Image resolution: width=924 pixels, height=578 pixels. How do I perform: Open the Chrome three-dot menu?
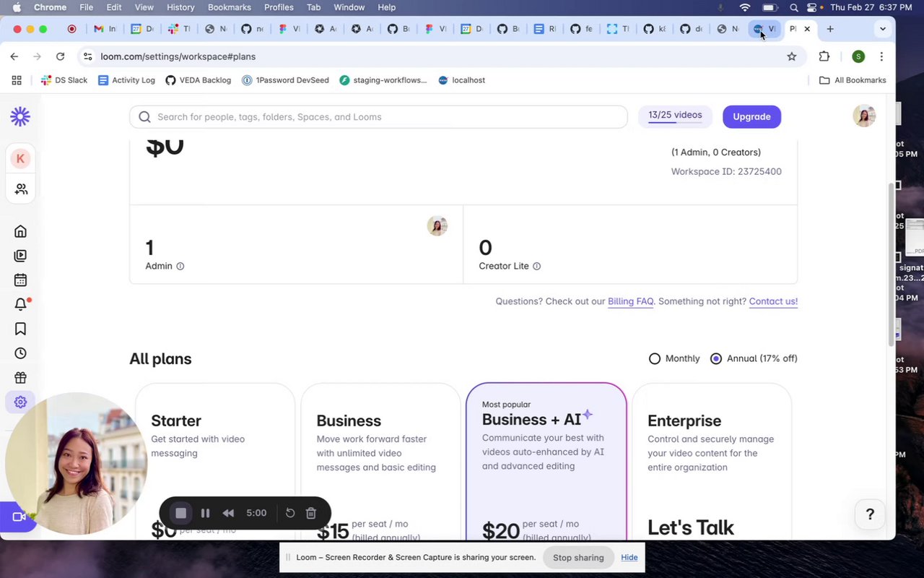click(x=881, y=56)
